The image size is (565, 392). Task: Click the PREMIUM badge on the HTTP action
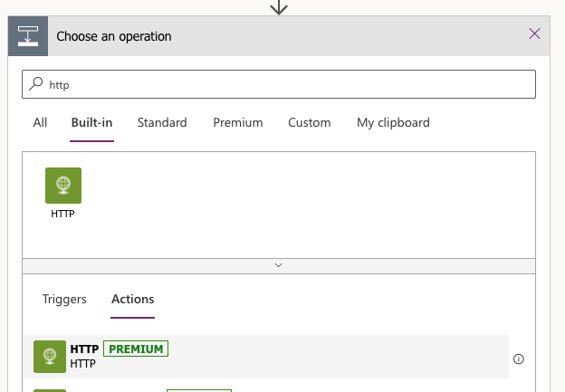pos(136,349)
